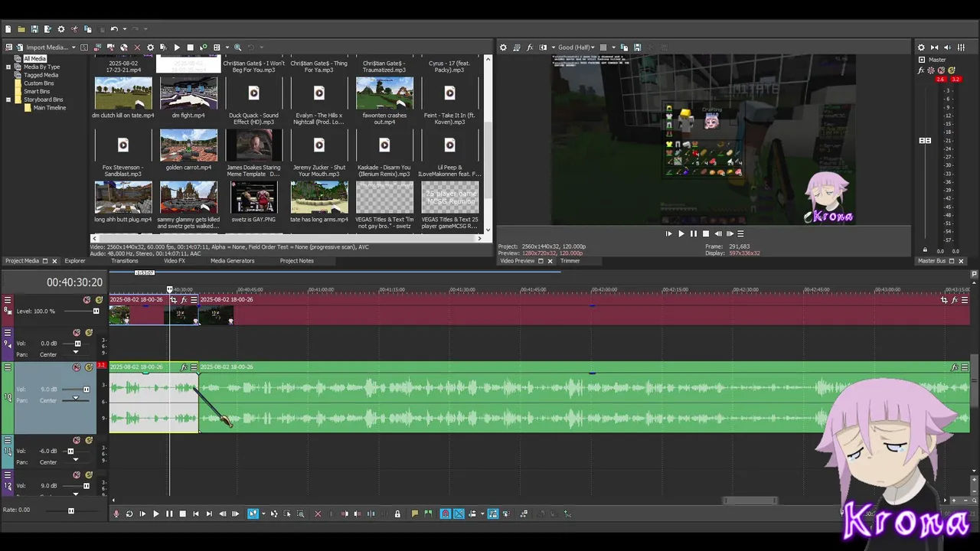Solo track 8 video track
Viewport: 980px width, 551px height.
[99, 300]
